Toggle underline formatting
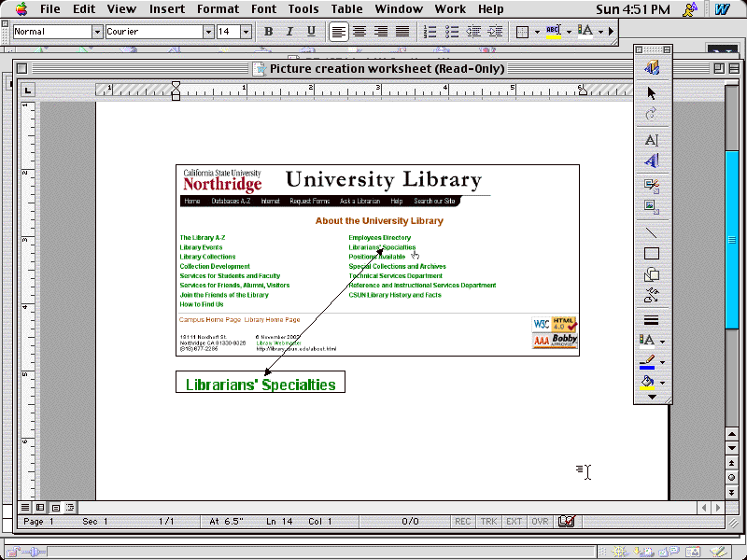The width and height of the screenshot is (747, 560). pyautogui.click(x=311, y=32)
